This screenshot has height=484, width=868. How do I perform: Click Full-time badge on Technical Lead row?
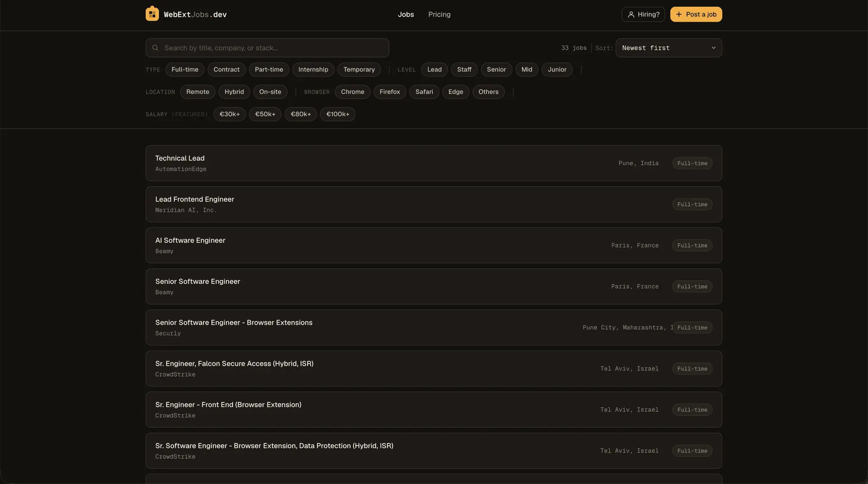692,163
